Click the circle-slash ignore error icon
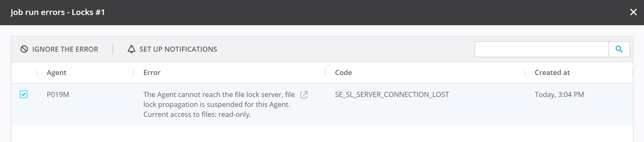This screenshot has height=142, width=644. click(24, 49)
